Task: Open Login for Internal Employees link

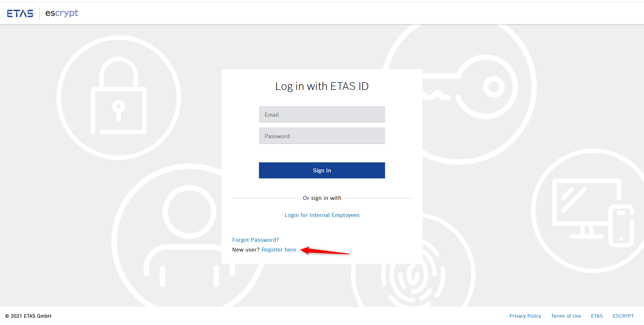Action: click(x=322, y=215)
